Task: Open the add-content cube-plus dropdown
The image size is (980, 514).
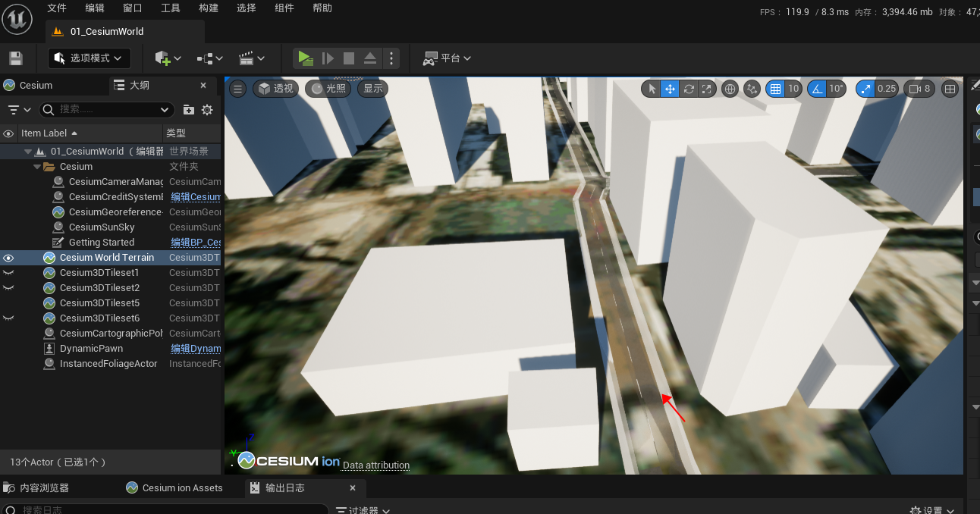Action: click(168, 58)
